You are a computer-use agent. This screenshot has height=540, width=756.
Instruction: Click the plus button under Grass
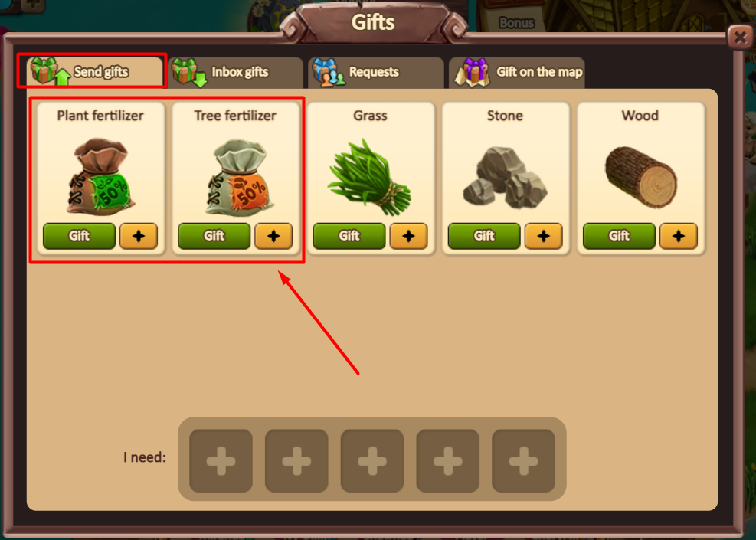point(408,236)
